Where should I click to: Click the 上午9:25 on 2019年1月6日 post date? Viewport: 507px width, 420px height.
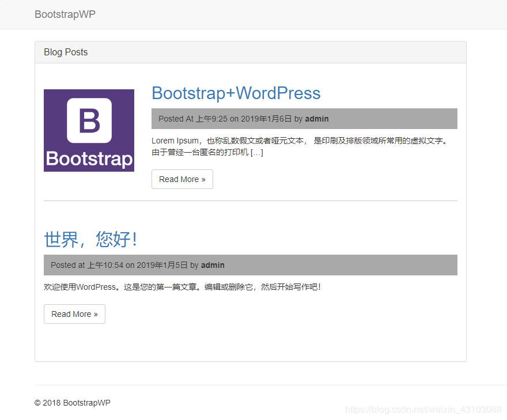244,119
